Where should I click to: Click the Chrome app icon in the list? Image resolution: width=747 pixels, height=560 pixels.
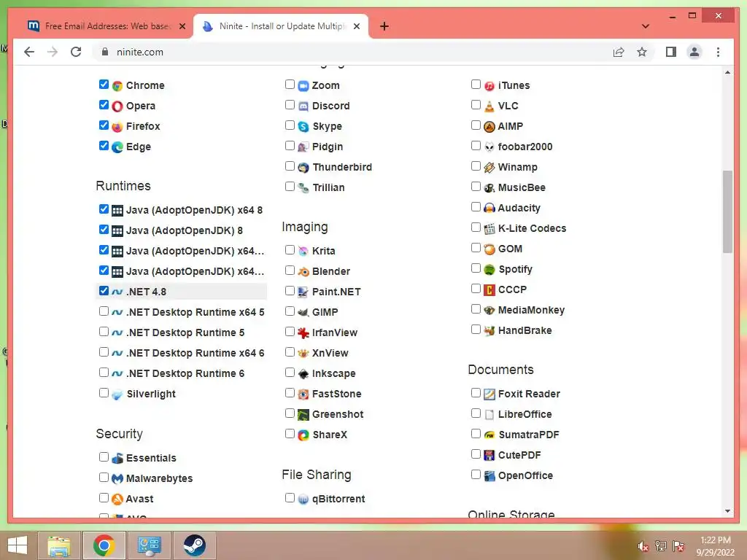(x=117, y=86)
